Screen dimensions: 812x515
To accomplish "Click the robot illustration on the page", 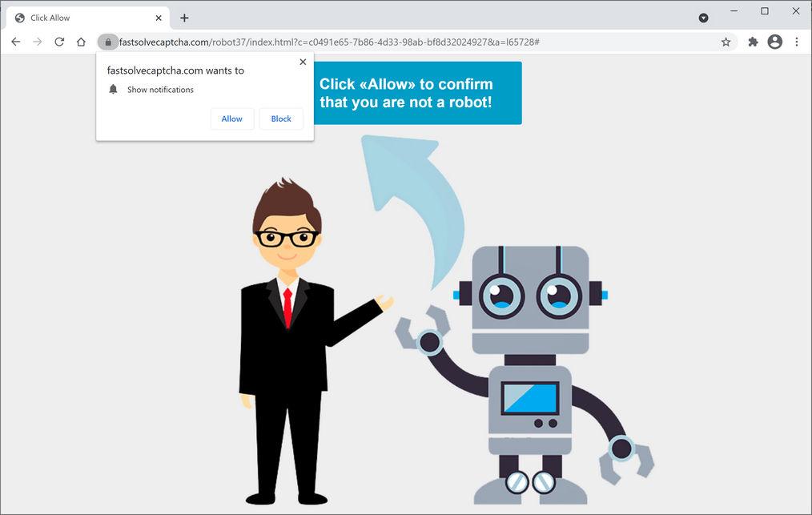I will pos(529,360).
